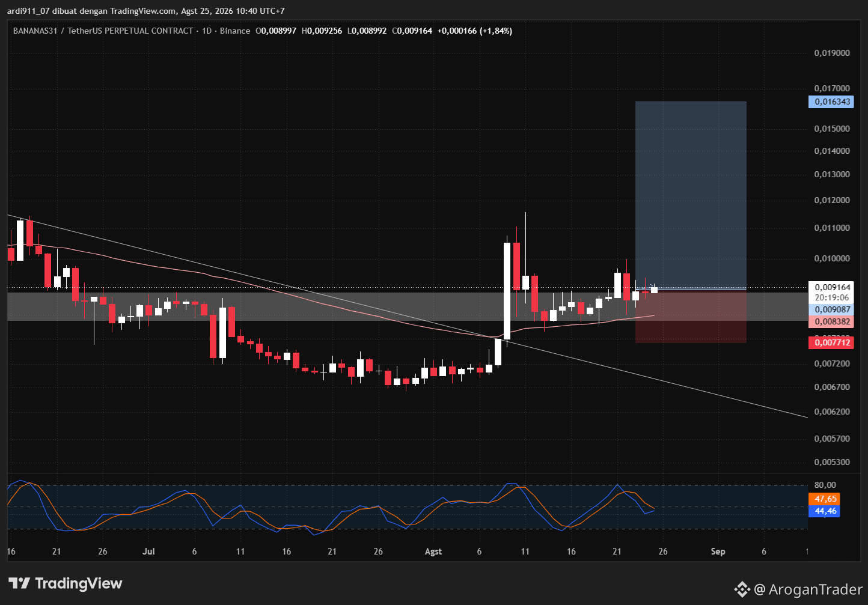This screenshot has height=605, width=868.
Task: Select the descending white trend line
Action: coord(406,315)
